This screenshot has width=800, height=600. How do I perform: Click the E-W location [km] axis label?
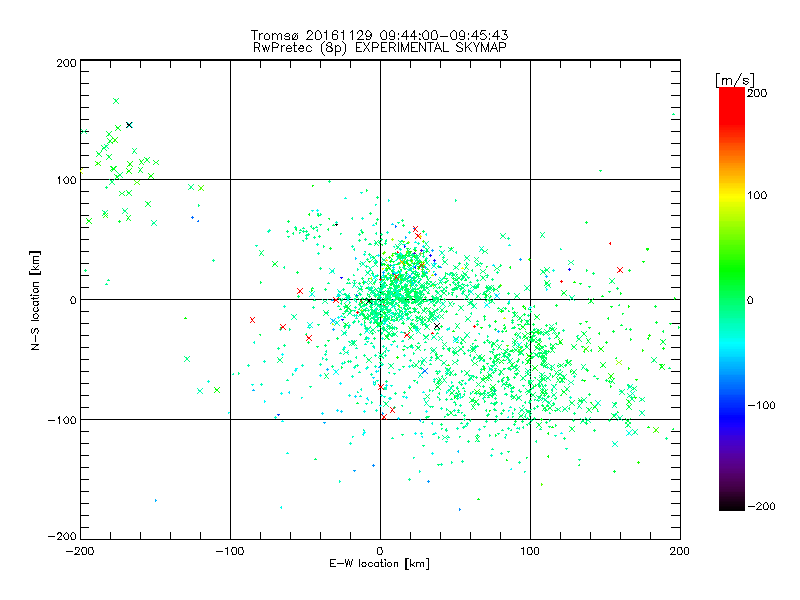(x=380, y=564)
